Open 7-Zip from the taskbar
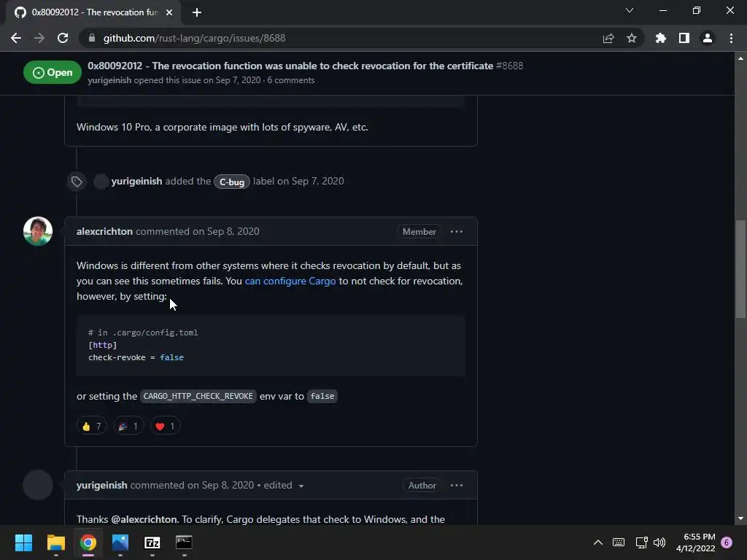747x560 pixels. click(x=152, y=542)
